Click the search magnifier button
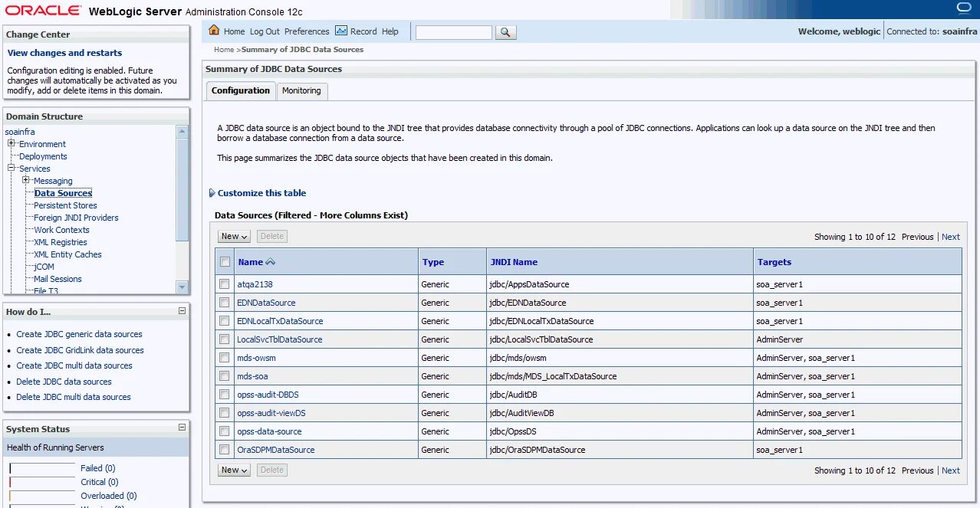The height and width of the screenshot is (508, 980). 506,32
